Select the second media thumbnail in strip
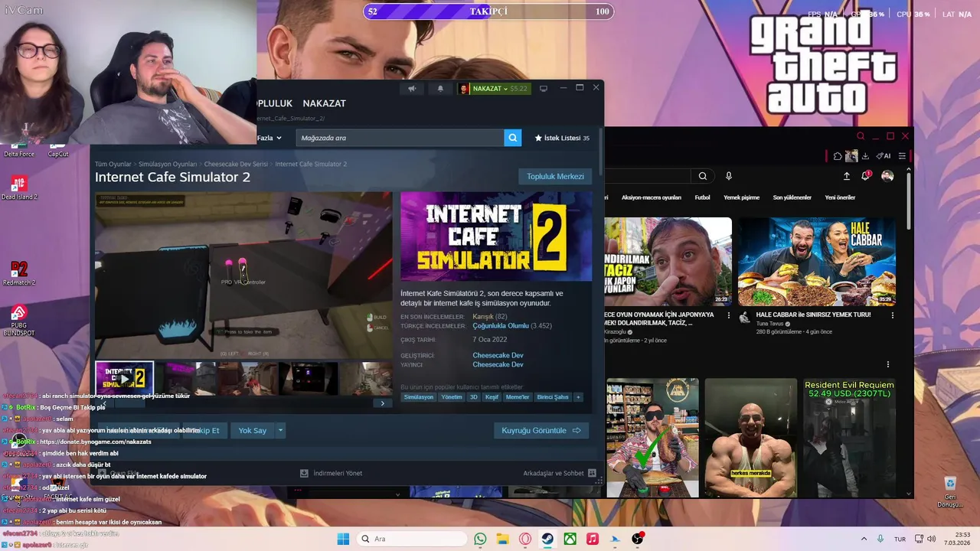 [185, 378]
